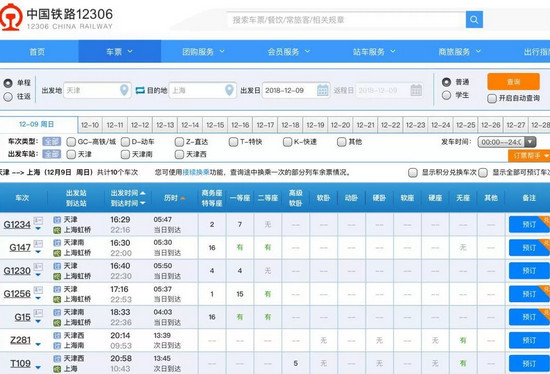Open the 会员服务 menu

(289, 52)
